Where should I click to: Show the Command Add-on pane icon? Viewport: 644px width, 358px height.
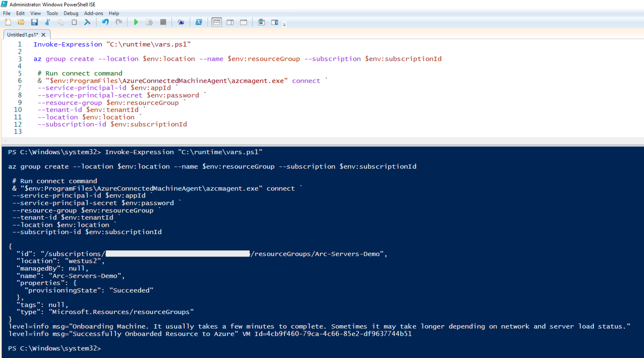pos(275,22)
